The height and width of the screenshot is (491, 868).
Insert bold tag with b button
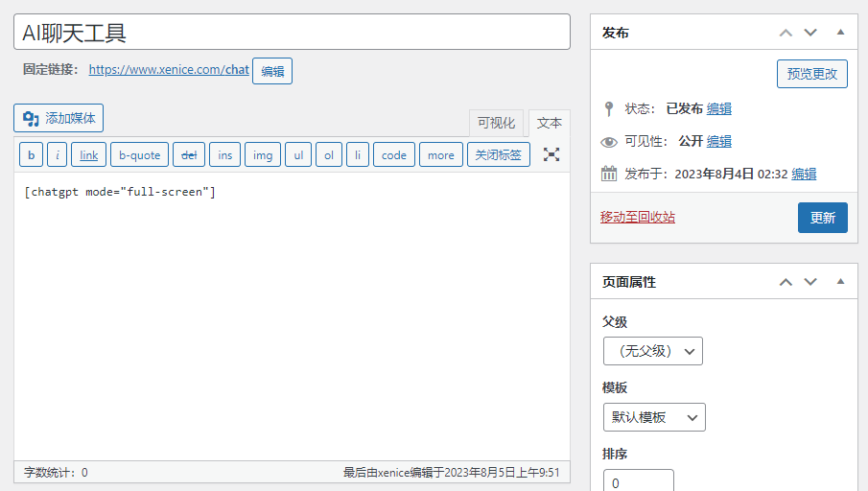tap(31, 155)
